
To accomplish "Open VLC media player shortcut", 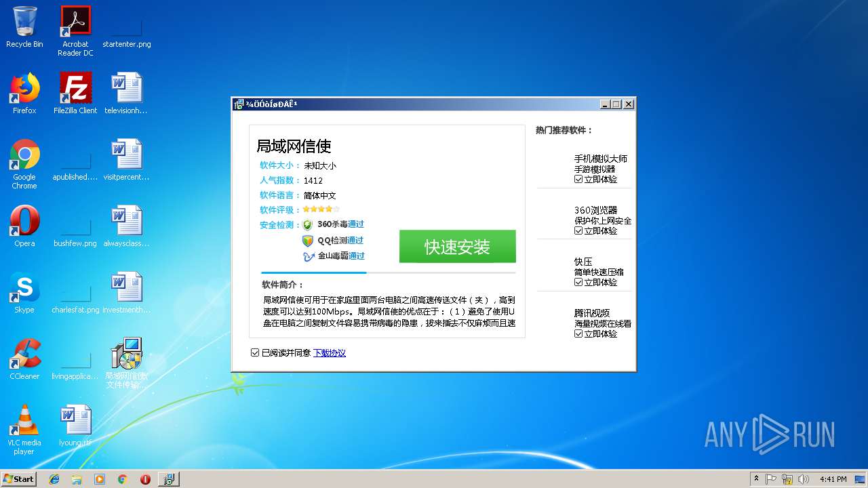I will point(24,430).
